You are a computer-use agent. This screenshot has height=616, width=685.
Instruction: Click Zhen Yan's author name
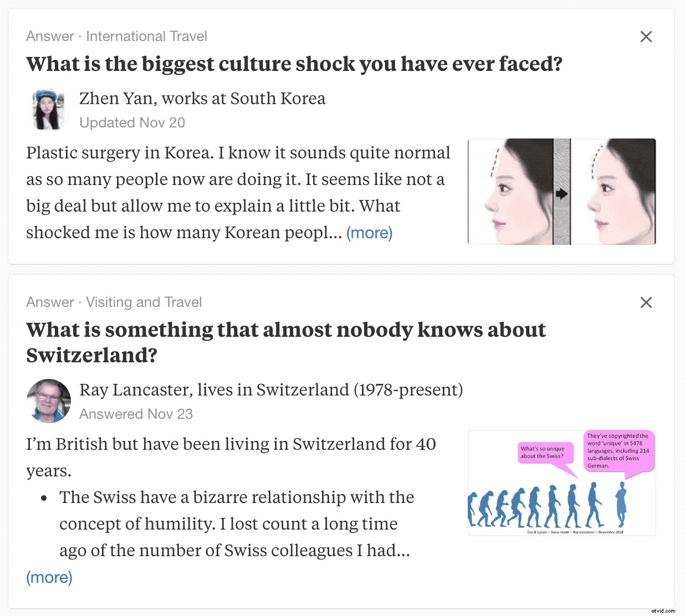pyautogui.click(x=116, y=99)
